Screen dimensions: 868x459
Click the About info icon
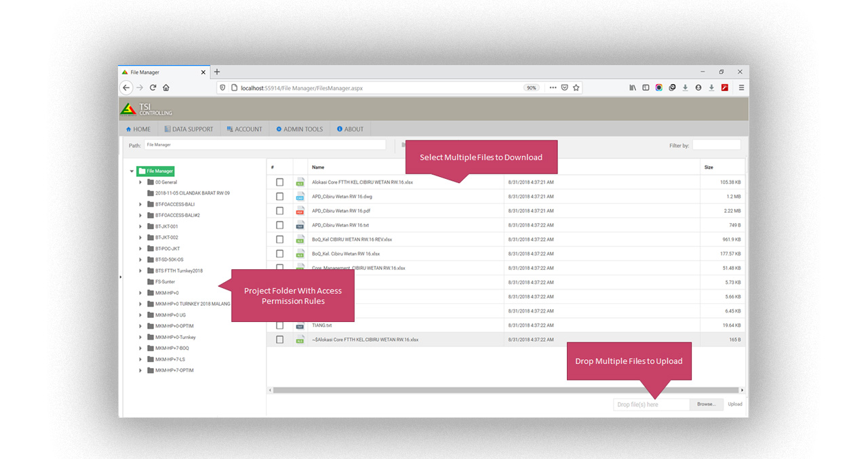coord(340,129)
